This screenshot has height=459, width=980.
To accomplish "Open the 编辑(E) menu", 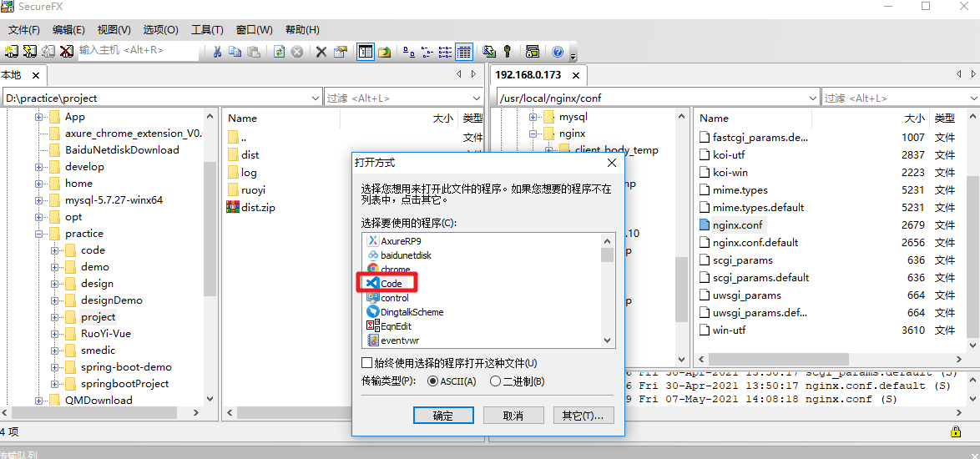I will [x=68, y=29].
